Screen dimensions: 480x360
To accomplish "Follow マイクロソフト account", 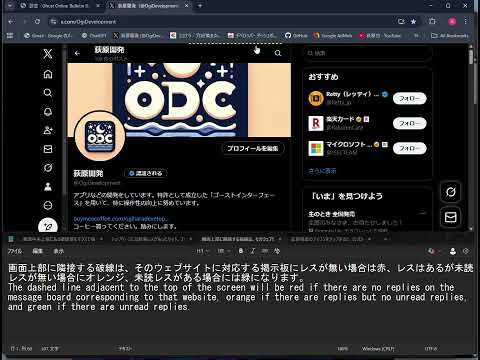I will [410, 148].
